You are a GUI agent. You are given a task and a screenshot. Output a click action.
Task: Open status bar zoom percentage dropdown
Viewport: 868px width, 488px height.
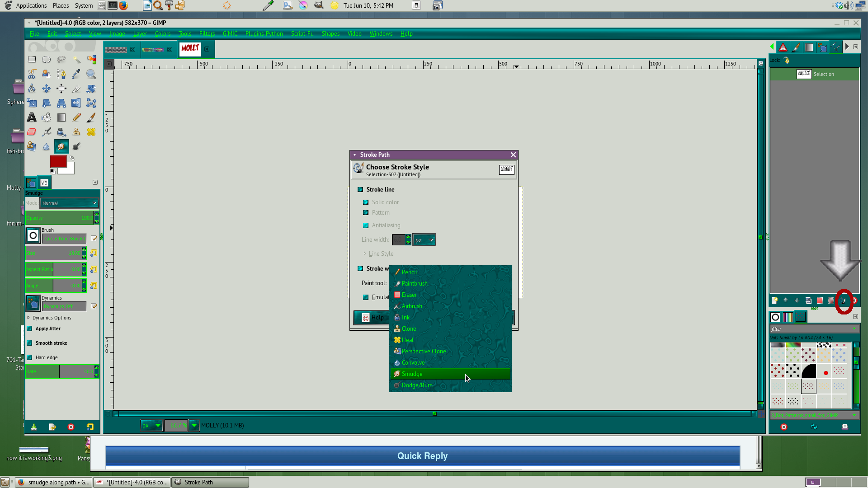click(x=194, y=426)
